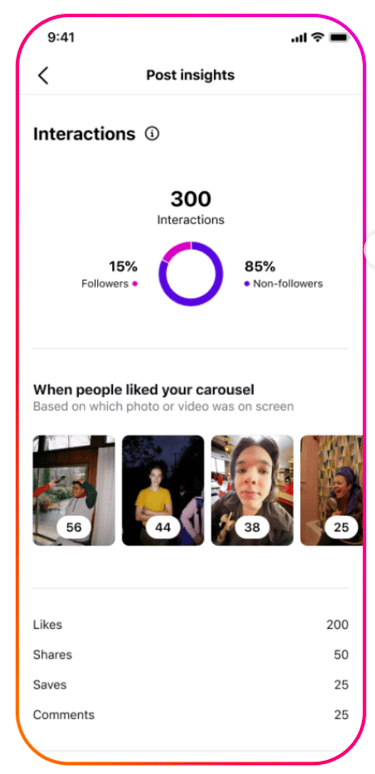Tap the Comments row
This screenshot has height=774, width=375.
click(191, 715)
